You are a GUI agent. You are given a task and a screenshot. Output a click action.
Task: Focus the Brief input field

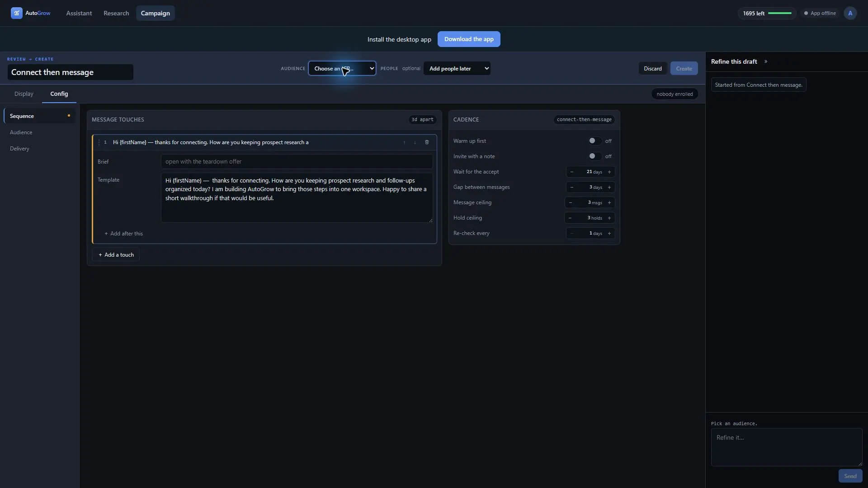click(x=297, y=162)
